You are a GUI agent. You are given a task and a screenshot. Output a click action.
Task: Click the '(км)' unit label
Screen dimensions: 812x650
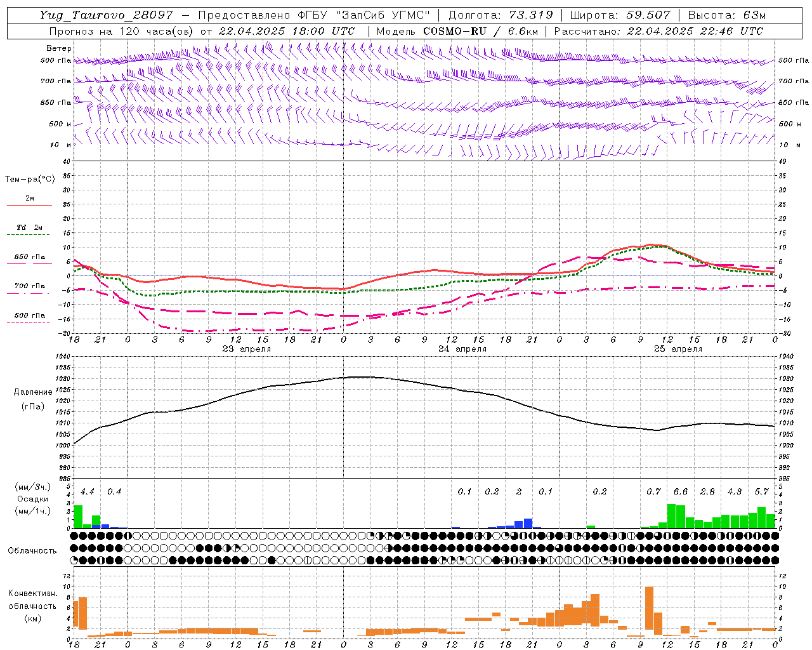[33, 618]
